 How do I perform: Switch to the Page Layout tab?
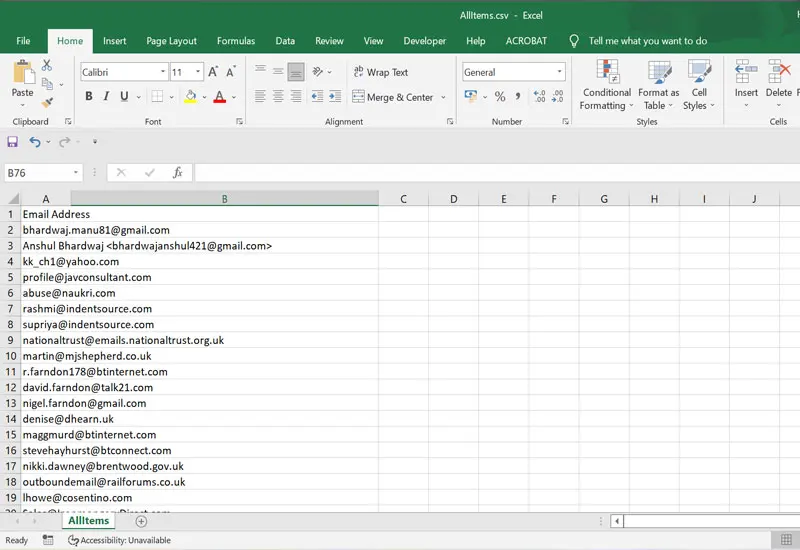[171, 41]
